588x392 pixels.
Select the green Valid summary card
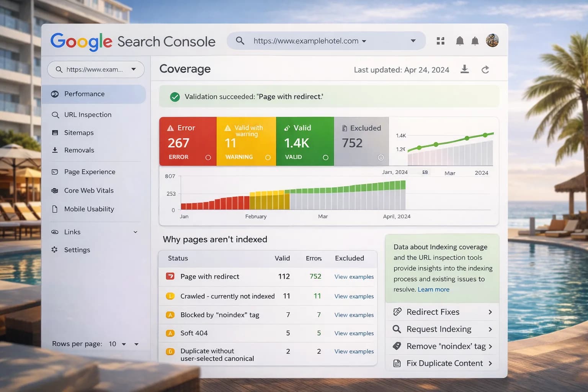click(x=305, y=141)
